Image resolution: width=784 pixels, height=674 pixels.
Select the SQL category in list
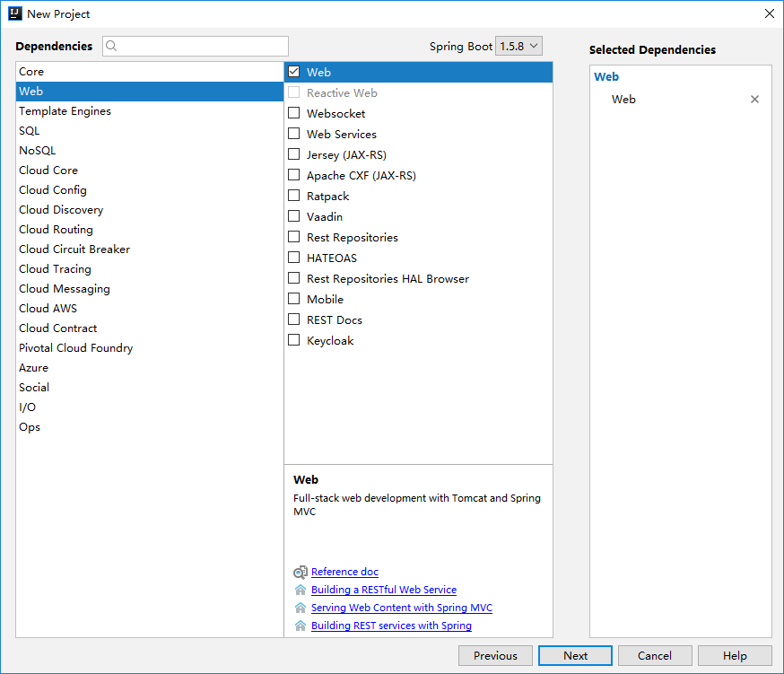(x=30, y=131)
